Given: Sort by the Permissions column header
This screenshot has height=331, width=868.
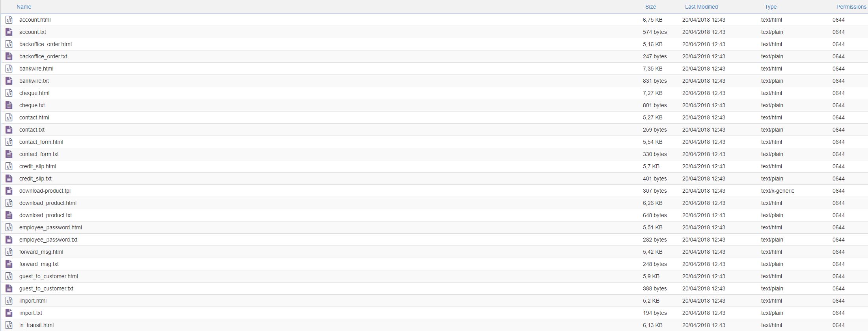Looking at the screenshot, I should [x=851, y=7].
